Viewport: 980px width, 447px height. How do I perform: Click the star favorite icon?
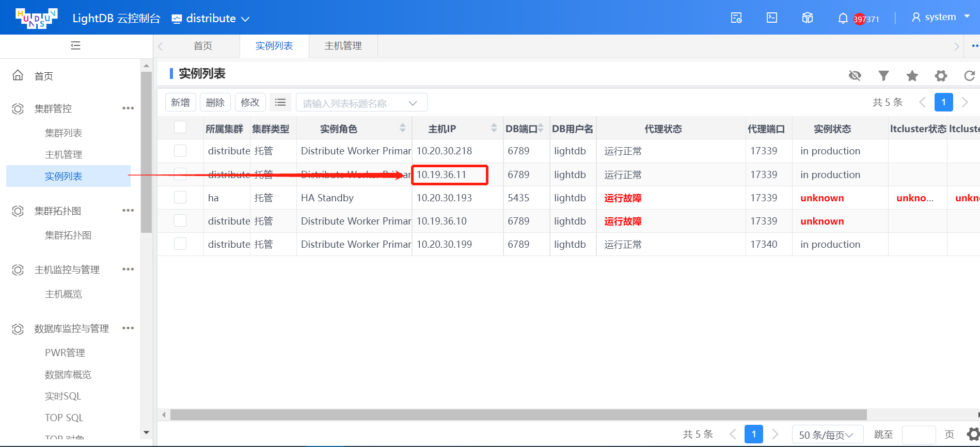click(912, 76)
